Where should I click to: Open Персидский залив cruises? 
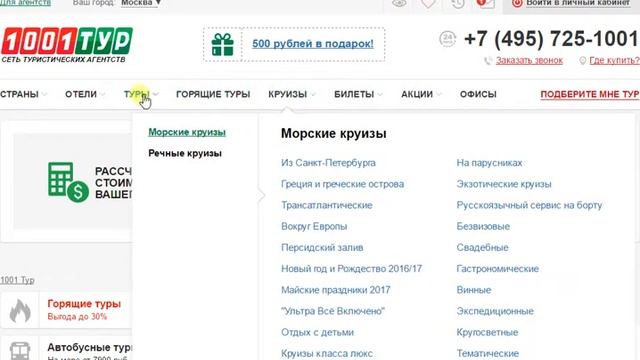click(322, 248)
